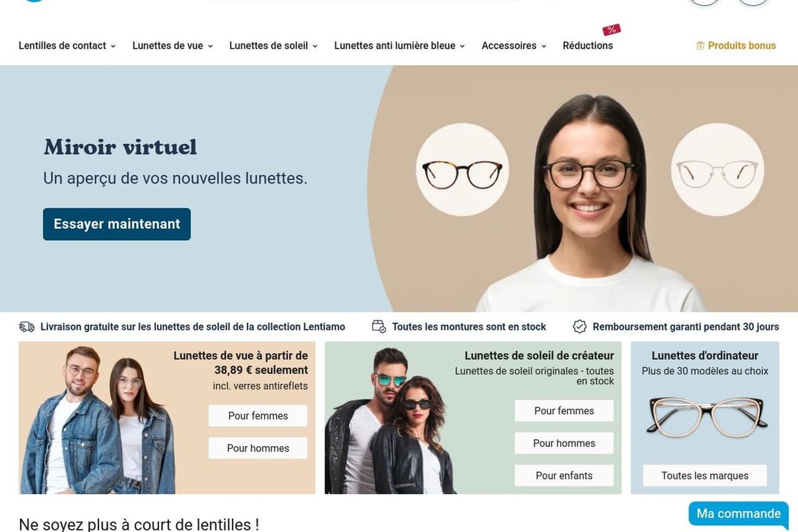Click Toutes les marques button
The width and height of the screenshot is (798, 532).
[x=705, y=475]
